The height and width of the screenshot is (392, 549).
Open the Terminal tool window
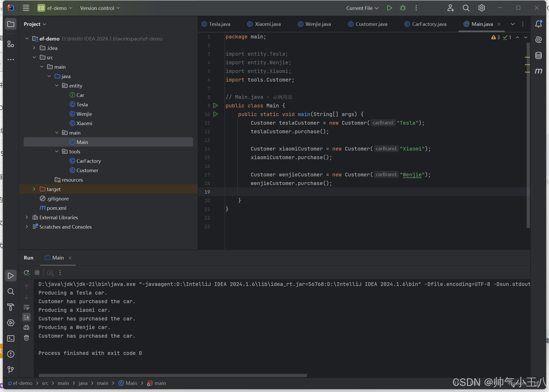point(11,338)
